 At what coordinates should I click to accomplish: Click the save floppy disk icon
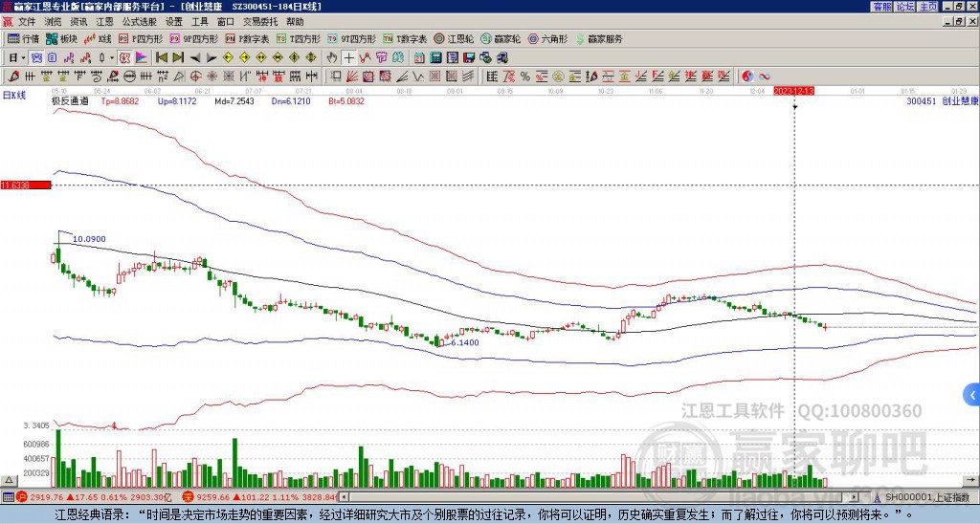(x=469, y=57)
